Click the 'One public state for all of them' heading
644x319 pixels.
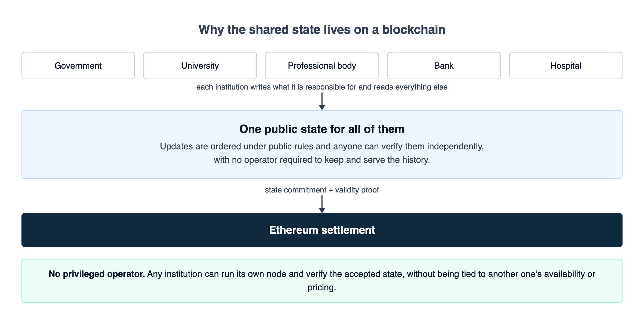coord(322,129)
